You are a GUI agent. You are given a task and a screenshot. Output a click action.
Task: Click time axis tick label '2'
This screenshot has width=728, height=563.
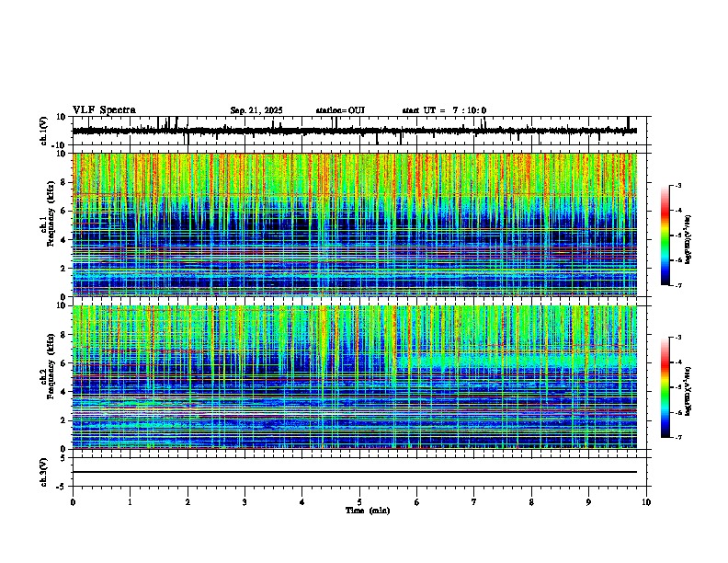(188, 502)
